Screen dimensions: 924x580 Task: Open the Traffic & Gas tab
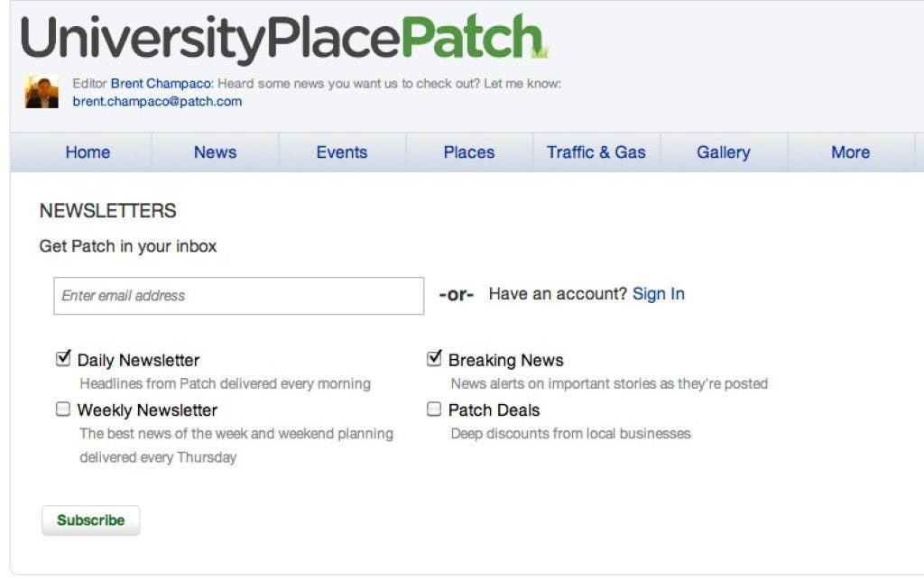596,152
